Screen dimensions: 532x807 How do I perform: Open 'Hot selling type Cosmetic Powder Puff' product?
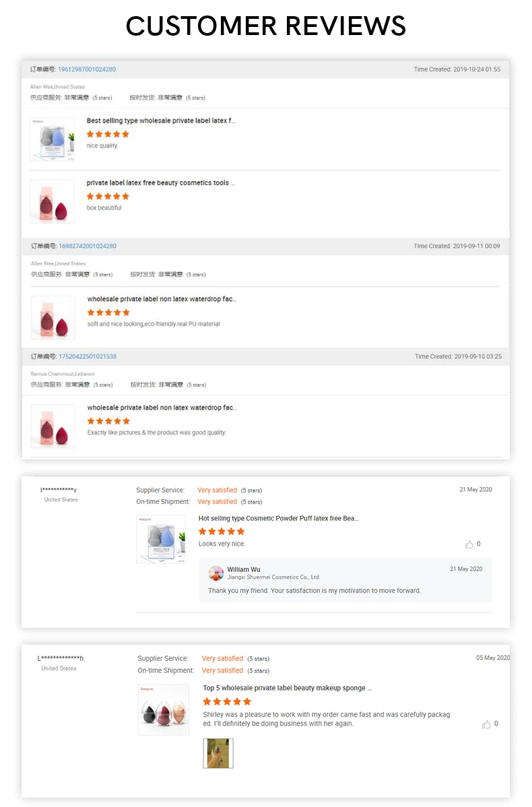[x=278, y=519]
